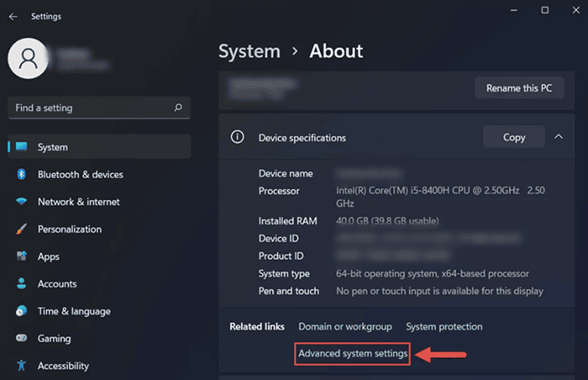Open Advanced system settings link
Screen dimensions: 588x380
click(353, 354)
